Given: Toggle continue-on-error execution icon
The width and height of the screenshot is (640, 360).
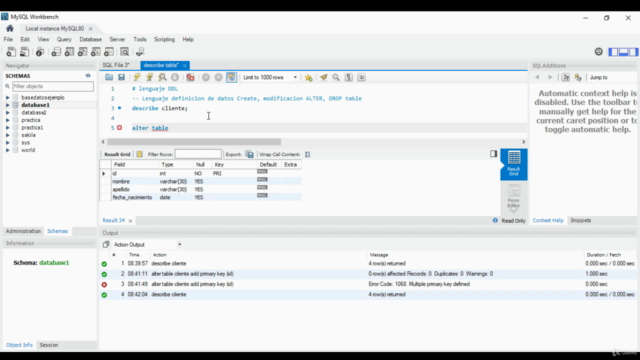Looking at the screenshot, I should [190, 77].
